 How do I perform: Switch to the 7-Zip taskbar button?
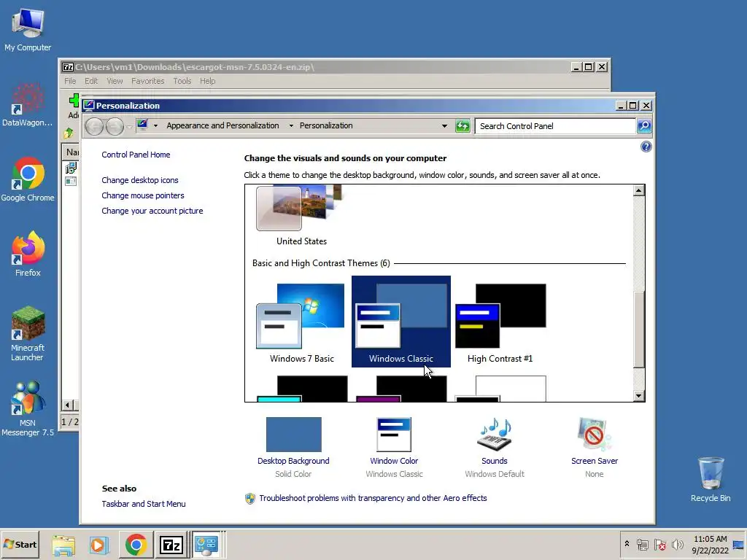[x=171, y=545]
